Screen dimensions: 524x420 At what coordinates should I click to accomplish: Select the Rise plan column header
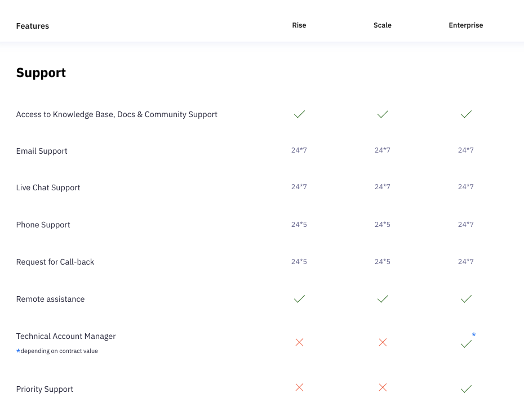(x=299, y=25)
